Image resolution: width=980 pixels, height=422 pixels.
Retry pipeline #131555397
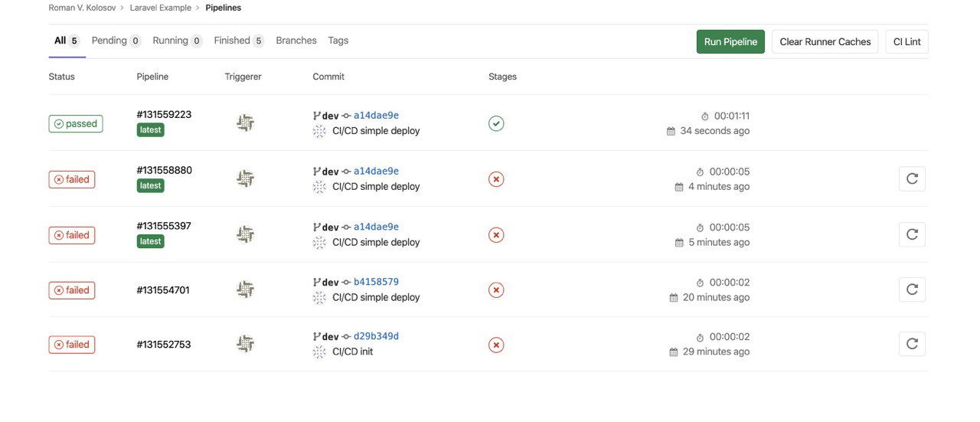click(912, 234)
